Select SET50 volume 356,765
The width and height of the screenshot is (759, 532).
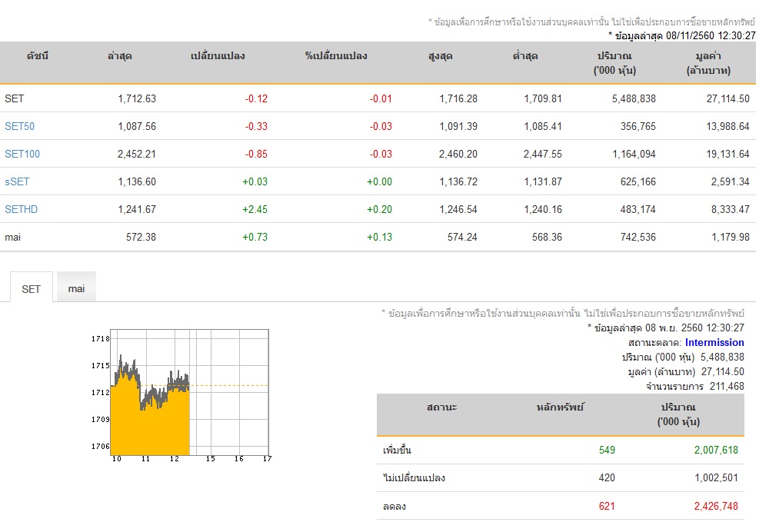point(638,126)
